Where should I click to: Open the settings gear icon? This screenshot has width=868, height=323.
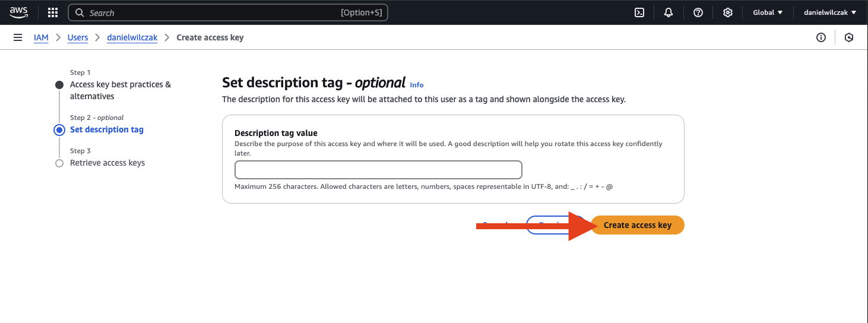[728, 12]
